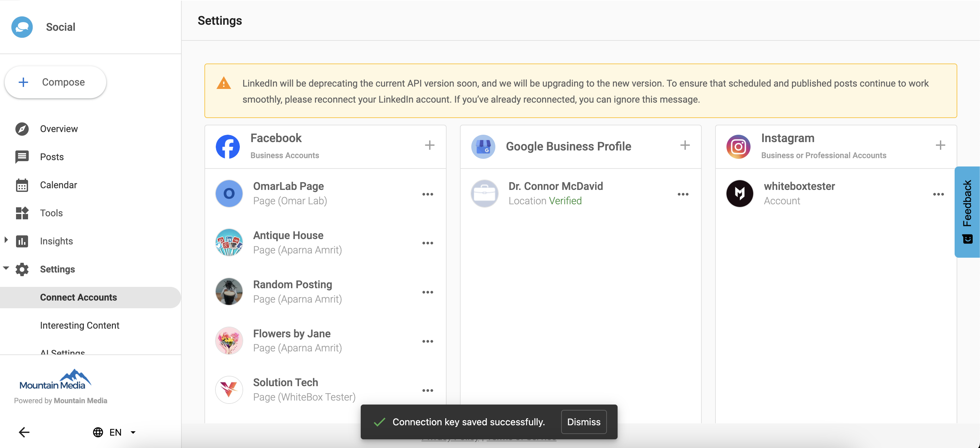
Task: Open more options for Random Posting
Action: (428, 292)
